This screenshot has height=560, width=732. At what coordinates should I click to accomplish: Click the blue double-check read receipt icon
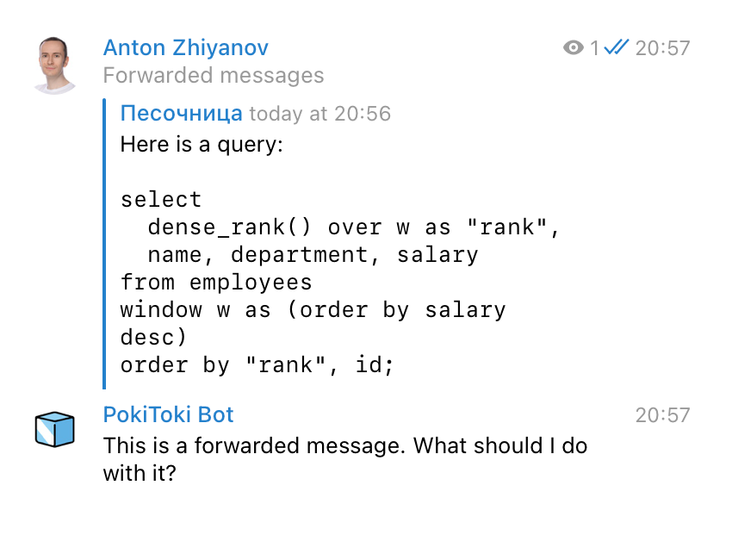(x=617, y=47)
